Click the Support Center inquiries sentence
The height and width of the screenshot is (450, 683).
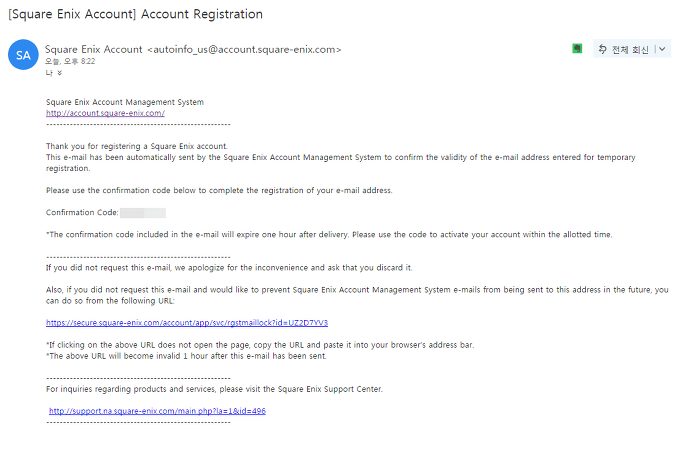click(214, 389)
